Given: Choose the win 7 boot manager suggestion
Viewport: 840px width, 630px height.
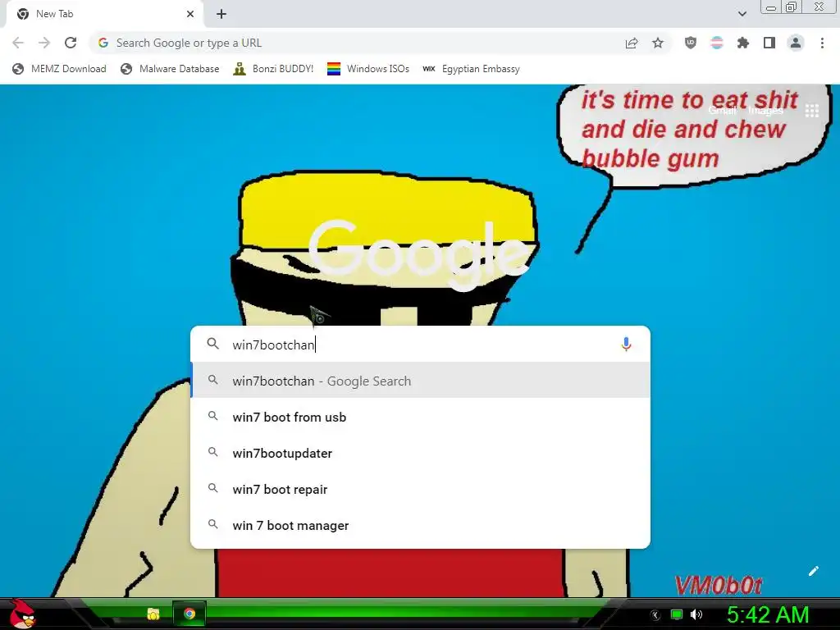Looking at the screenshot, I should click(420, 525).
